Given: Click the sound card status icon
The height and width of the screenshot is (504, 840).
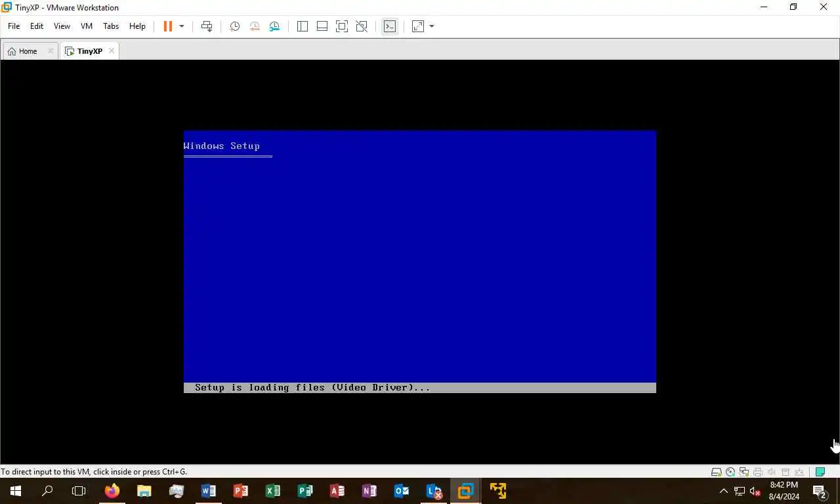Looking at the screenshot, I should [x=772, y=472].
